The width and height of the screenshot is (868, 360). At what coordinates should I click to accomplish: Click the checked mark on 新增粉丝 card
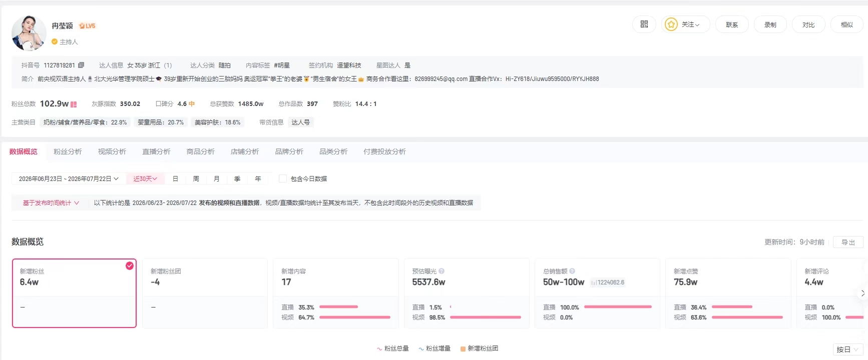pyautogui.click(x=130, y=265)
